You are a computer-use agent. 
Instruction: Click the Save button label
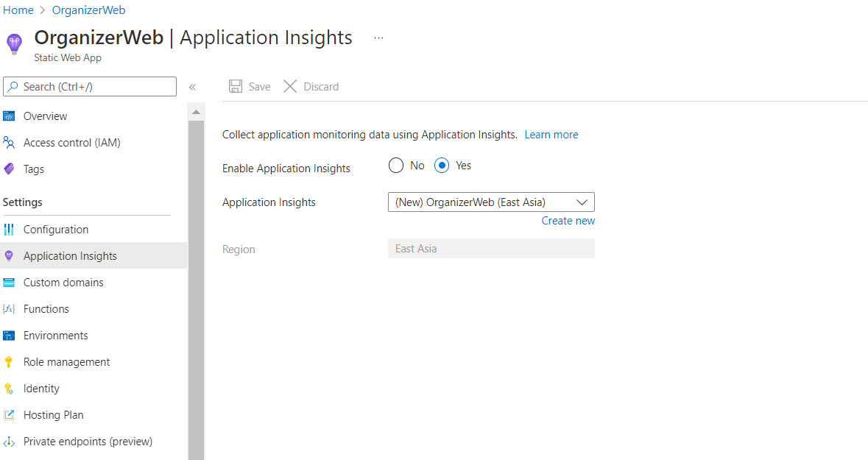(x=259, y=87)
